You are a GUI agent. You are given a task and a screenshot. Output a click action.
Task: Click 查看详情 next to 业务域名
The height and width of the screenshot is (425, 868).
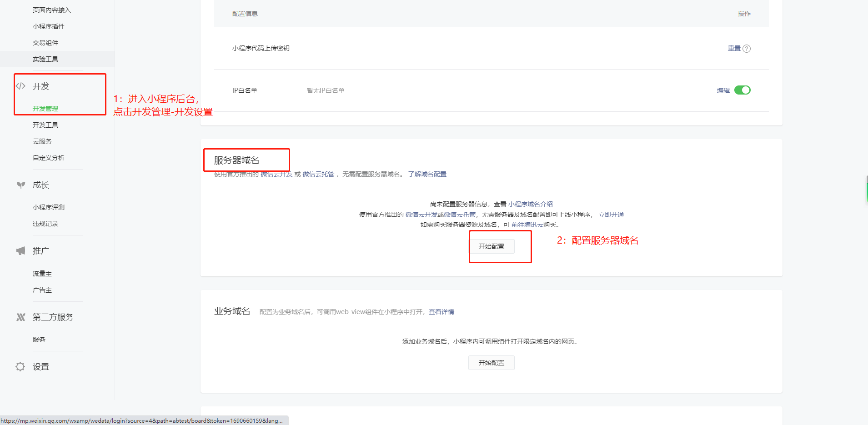[x=441, y=312]
